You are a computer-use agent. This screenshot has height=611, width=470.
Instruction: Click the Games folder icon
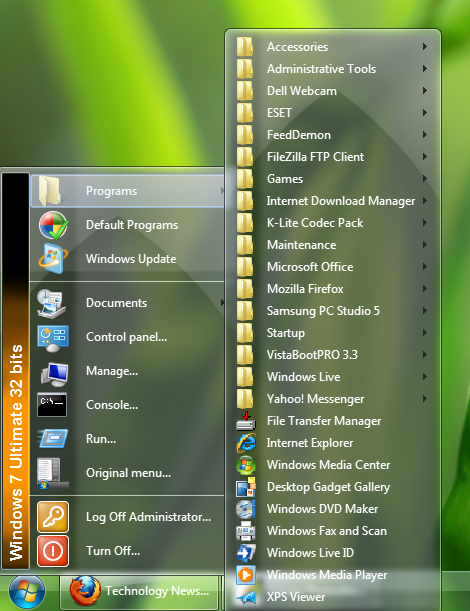coord(245,179)
